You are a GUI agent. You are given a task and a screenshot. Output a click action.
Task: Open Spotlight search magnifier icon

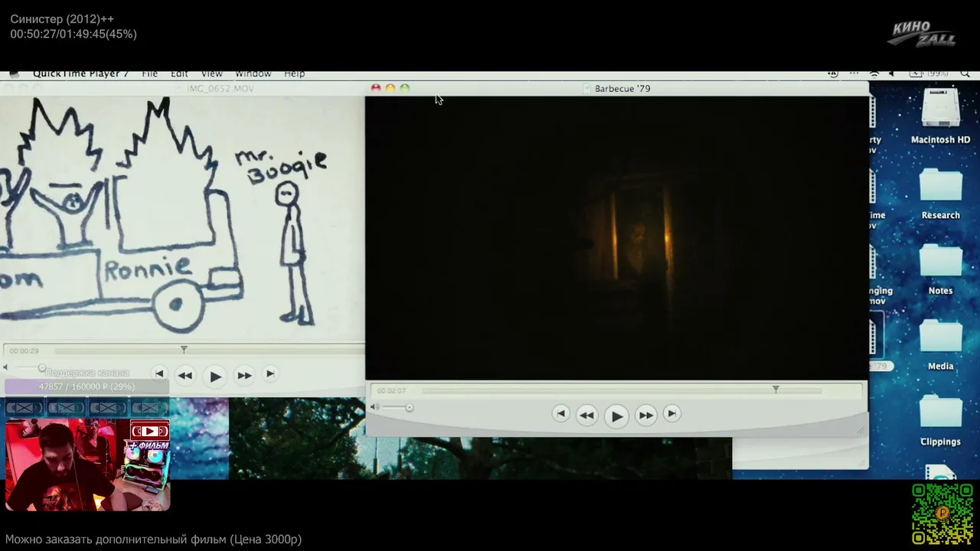point(965,74)
